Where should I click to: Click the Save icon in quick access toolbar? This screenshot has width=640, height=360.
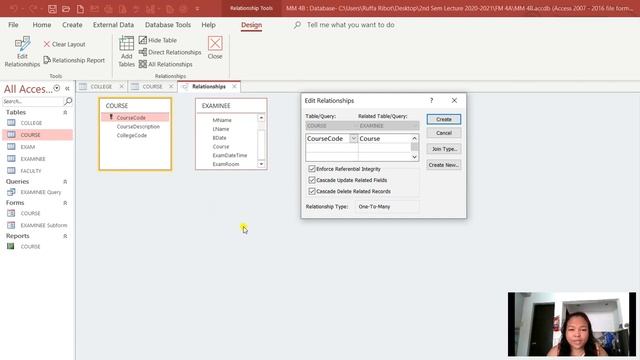[x=52, y=9]
